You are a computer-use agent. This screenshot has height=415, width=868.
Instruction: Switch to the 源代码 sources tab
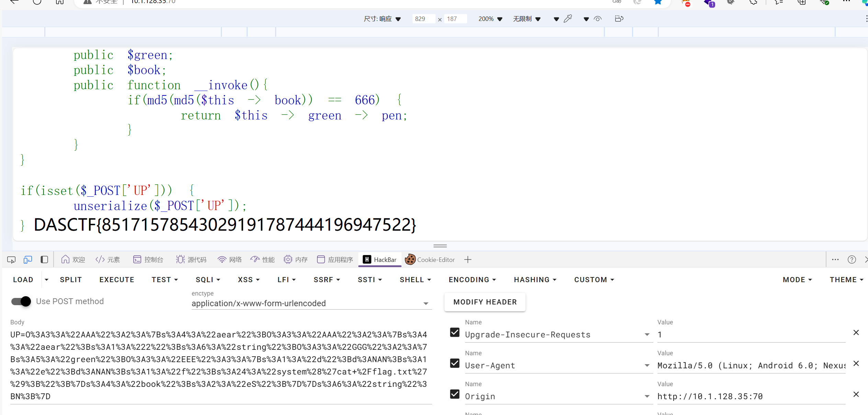[191, 260]
